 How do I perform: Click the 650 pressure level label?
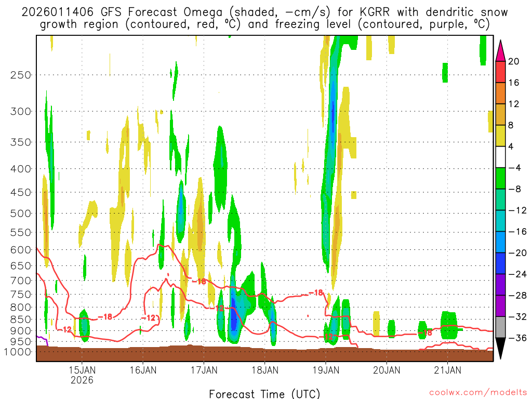[x=21, y=265]
